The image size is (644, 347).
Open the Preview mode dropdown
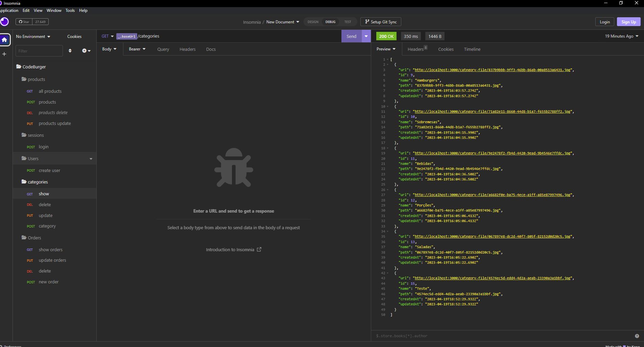[386, 49]
